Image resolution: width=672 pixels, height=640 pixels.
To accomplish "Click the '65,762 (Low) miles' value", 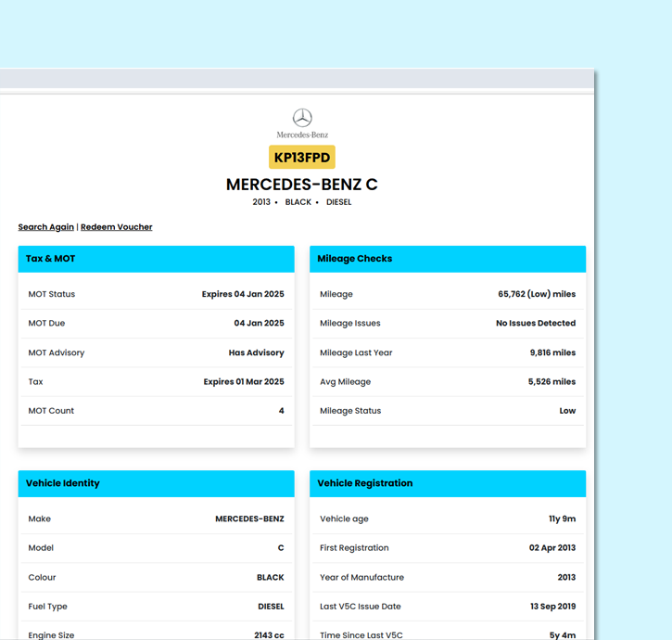I will click(x=537, y=294).
